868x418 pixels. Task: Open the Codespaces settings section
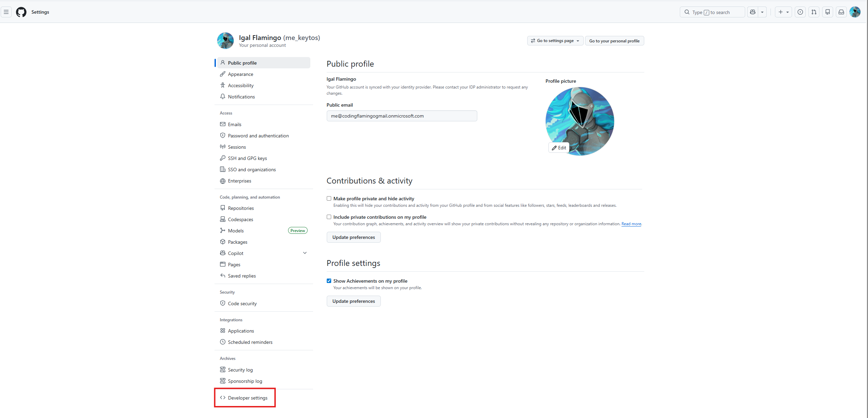[241, 219]
